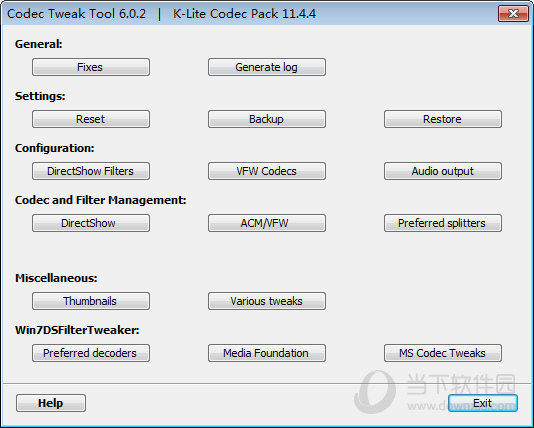534x428 pixels.
Task: Open MS Codec Tweaks
Action: tap(443, 353)
